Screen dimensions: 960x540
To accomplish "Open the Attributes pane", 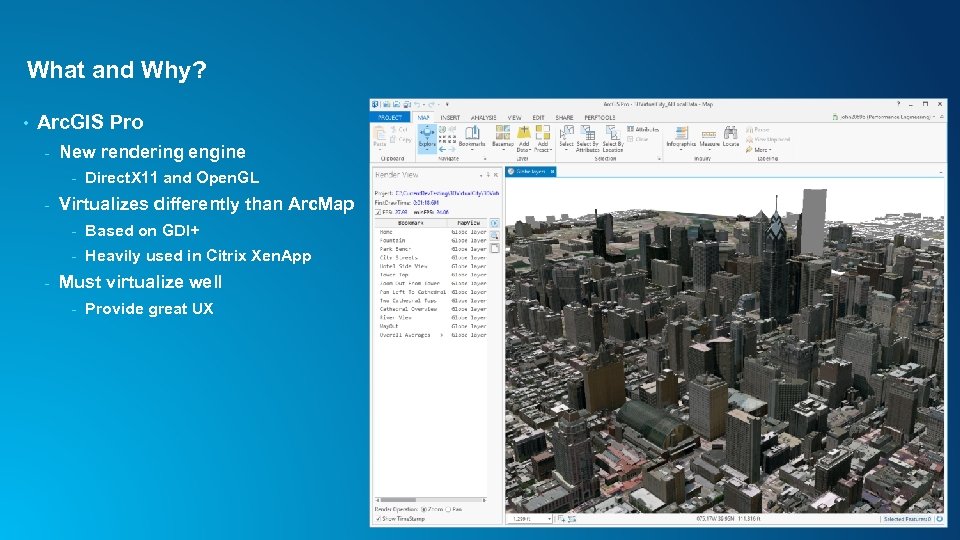I will pos(643,129).
